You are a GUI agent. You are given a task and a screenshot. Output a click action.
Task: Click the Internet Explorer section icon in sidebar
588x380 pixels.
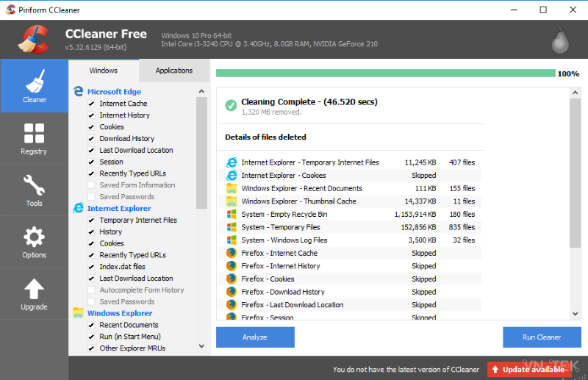click(79, 208)
